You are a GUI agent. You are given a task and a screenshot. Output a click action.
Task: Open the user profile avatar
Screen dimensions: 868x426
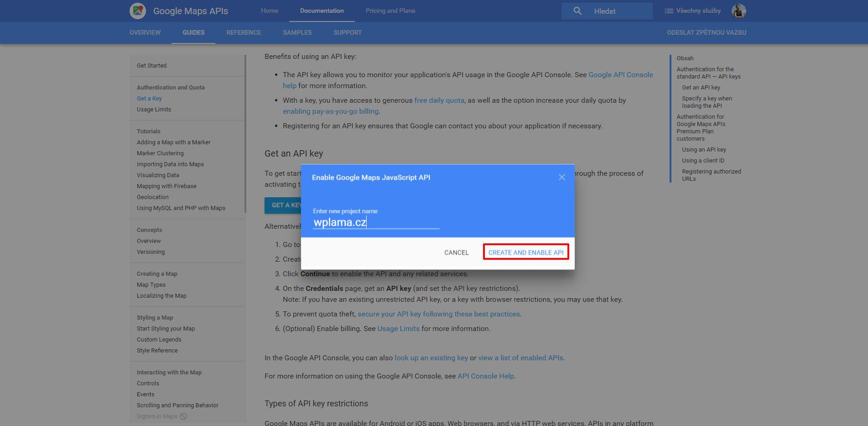point(738,11)
